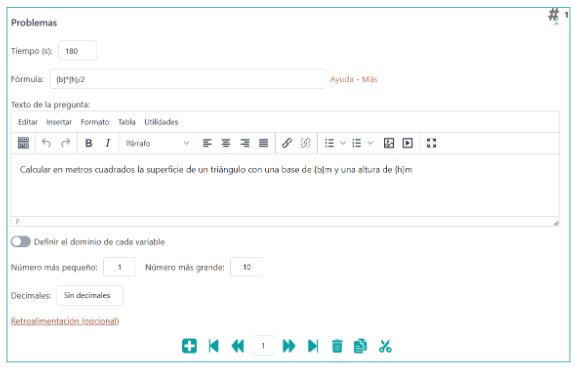The height and width of the screenshot is (367, 575).
Task: Collapse the panel with top-right chevron
Action: point(556,23)
